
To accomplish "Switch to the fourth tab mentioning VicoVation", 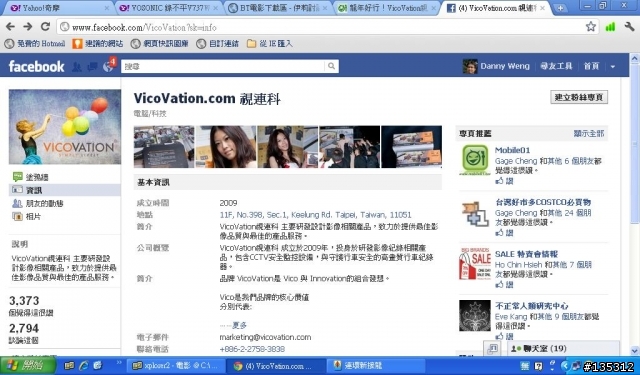I will 388,8.
